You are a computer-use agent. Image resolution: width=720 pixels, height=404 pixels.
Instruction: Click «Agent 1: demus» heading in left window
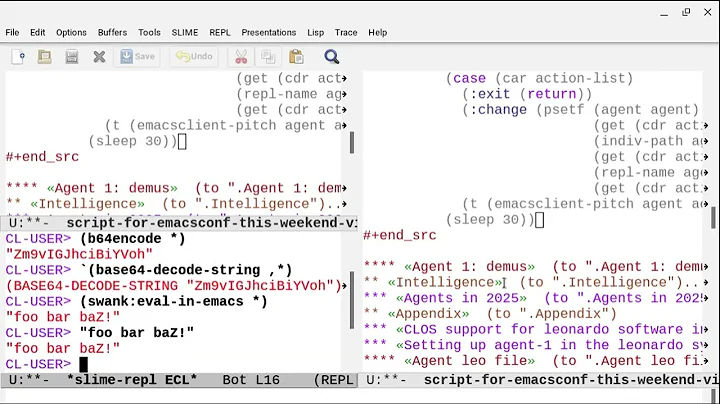click(x=112, y=189)
